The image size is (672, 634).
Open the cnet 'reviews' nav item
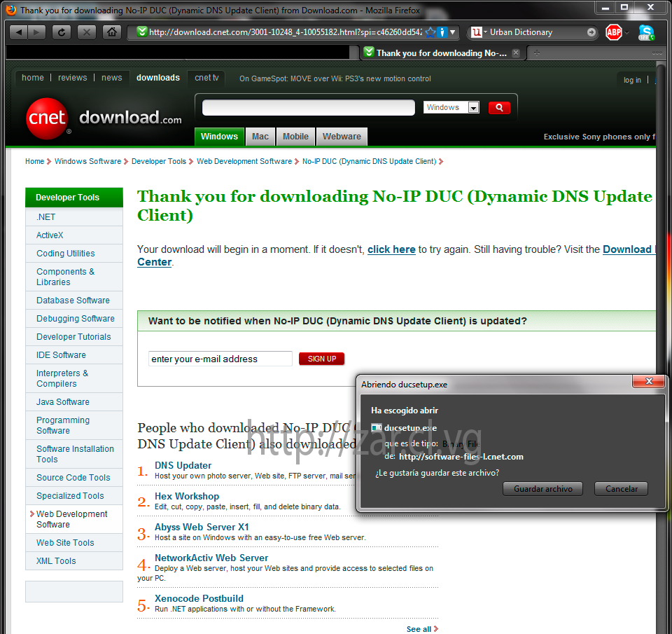72,78
